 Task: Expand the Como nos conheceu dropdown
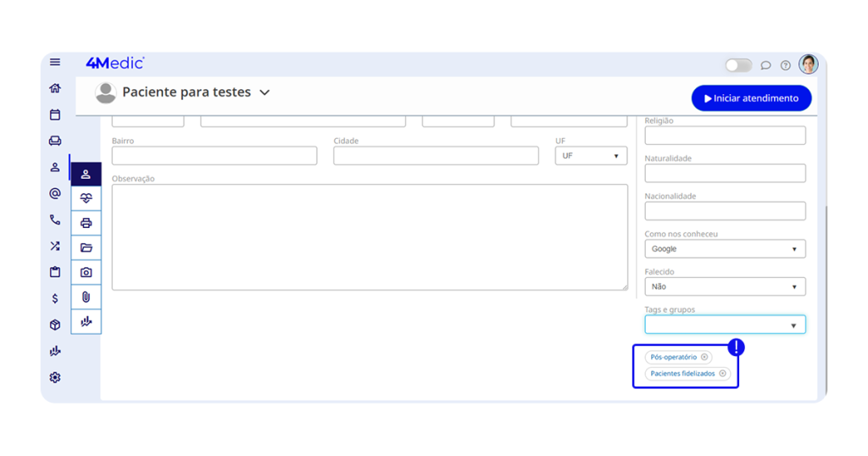coord(725,249)
